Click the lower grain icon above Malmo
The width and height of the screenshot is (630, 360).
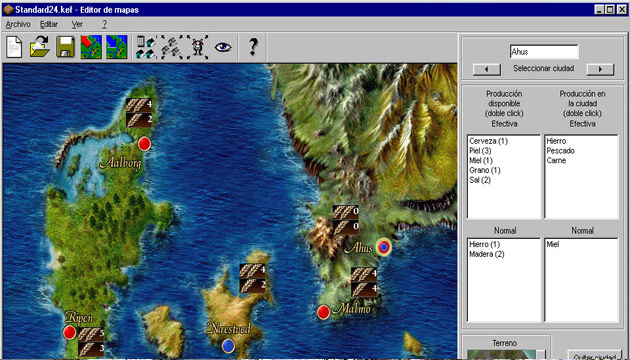click(364, 290)
